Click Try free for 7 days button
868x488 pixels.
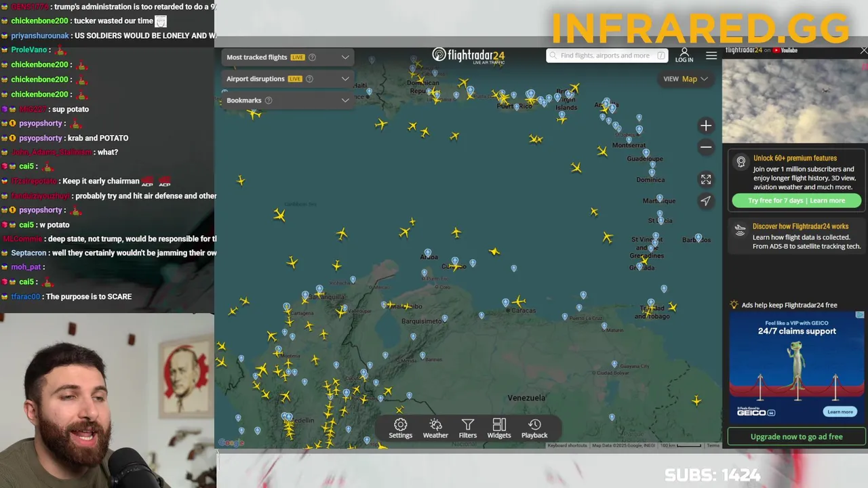click(796, 201)
